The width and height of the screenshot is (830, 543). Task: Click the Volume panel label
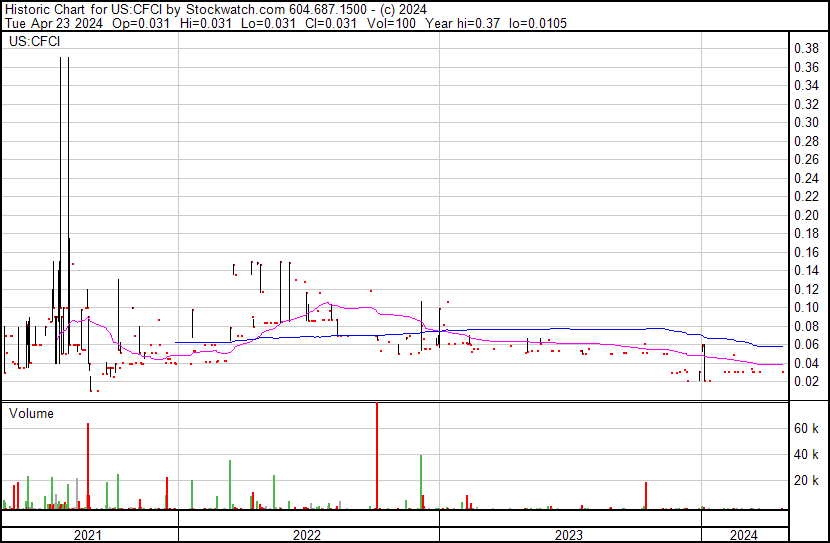click(31, 413)
